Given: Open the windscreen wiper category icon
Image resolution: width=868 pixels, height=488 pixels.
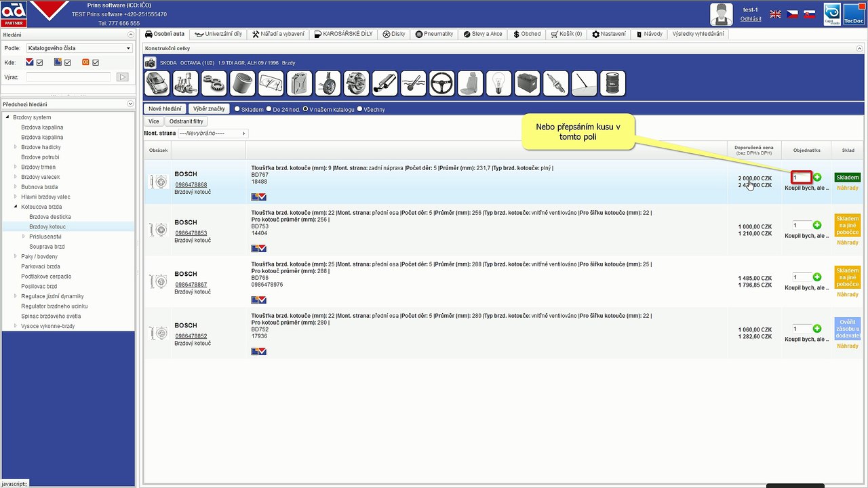Looking at the screenshot, I should [271, 83].
